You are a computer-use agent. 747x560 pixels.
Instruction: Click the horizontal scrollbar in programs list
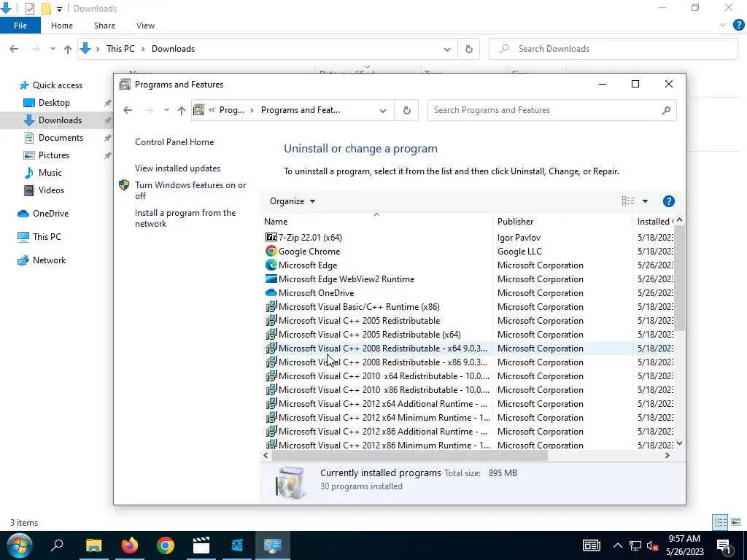pos(410,455)
